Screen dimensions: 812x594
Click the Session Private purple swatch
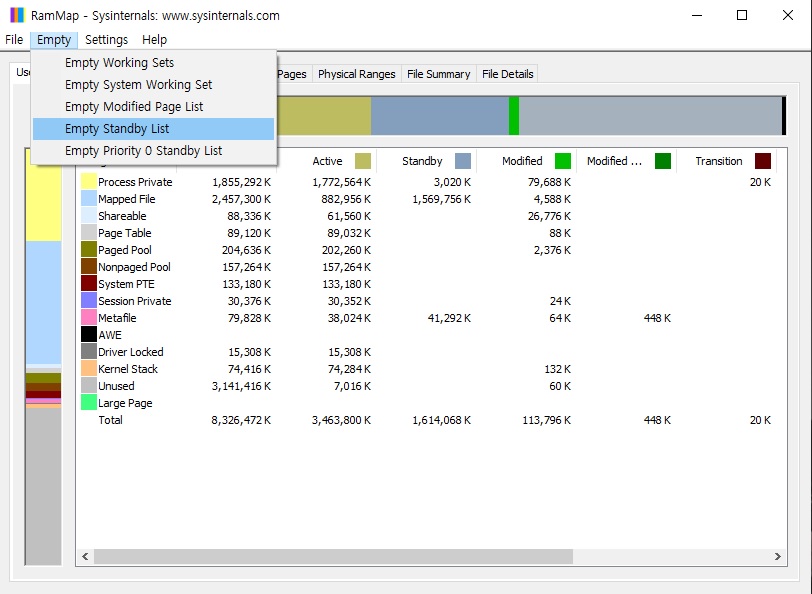[x=89, y=301]
